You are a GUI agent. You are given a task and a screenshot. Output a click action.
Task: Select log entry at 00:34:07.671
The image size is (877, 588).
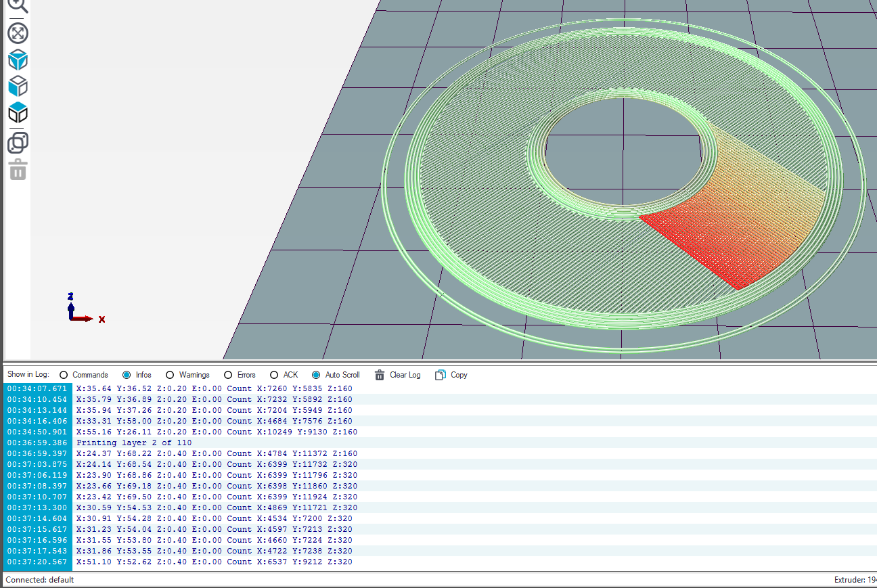438,388
